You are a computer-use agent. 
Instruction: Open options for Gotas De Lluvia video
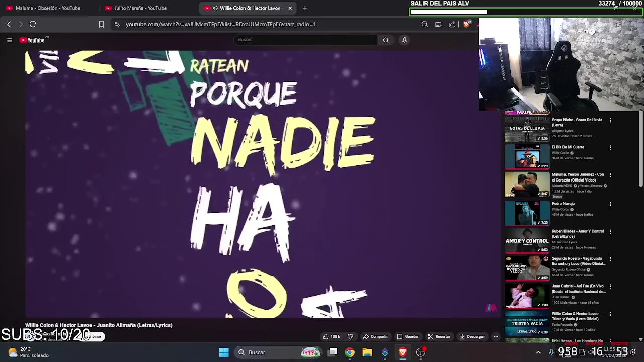click(x=610, y=121)
